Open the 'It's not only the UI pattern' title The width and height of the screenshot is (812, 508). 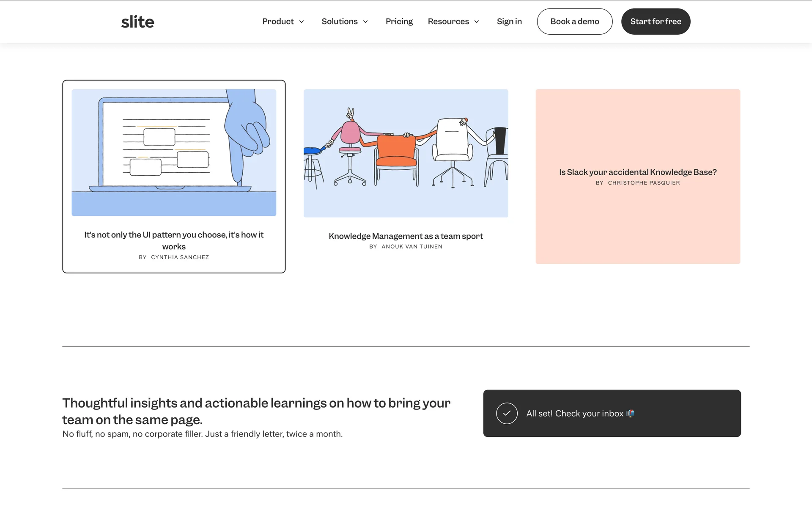[174, 240]
